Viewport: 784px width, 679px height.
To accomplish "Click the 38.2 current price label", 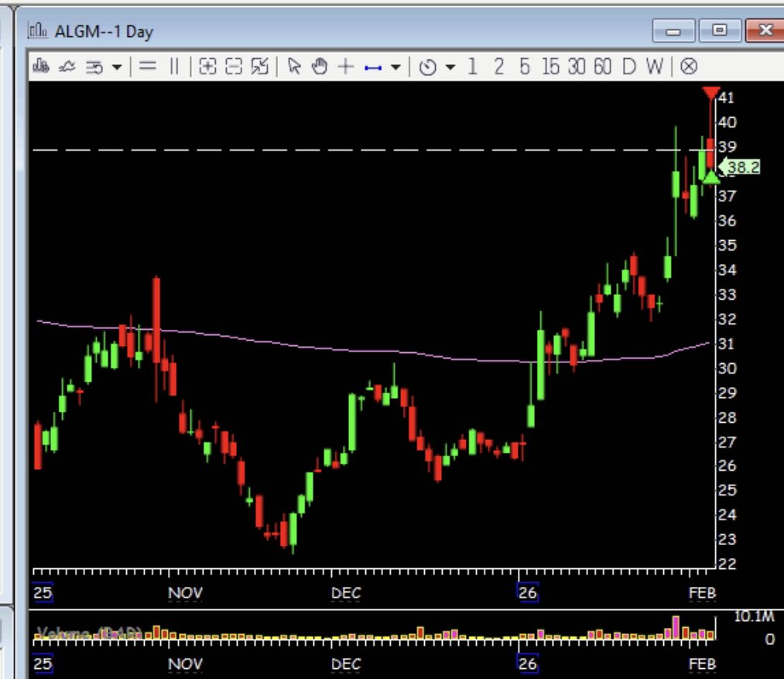I will [x=741, y=167].
